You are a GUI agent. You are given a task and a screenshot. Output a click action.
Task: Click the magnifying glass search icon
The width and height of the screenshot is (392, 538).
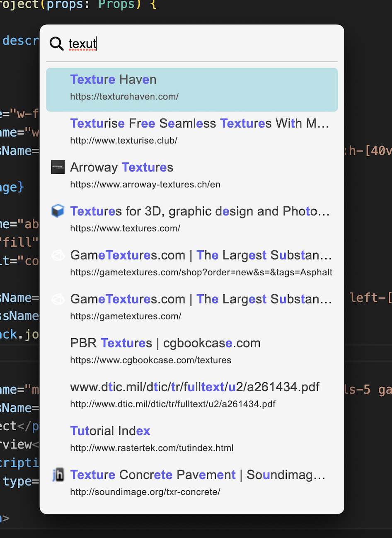[x=56, y=44]
